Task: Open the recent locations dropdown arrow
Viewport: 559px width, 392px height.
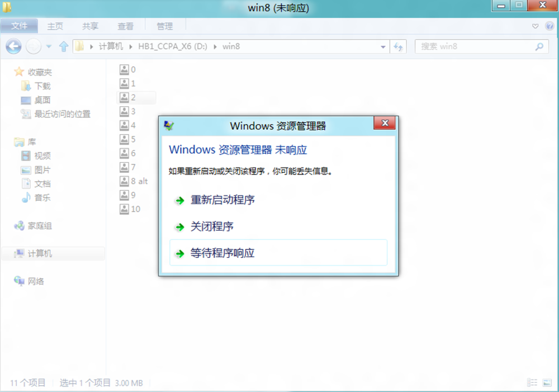Action: click(x=49, y=47)
